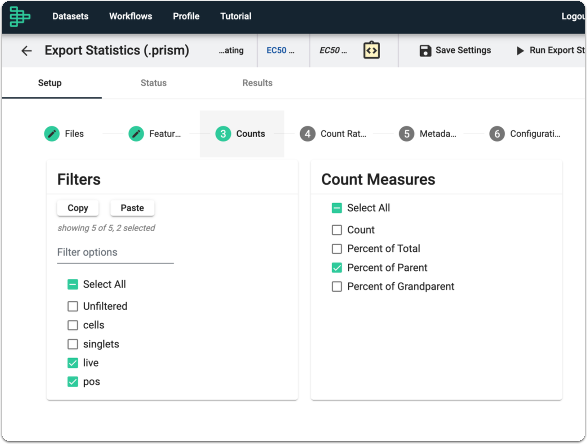Image resolution: width=587 pixels, height=444 pixels.
Task: Click the Save Settings floppy disk icon
Action: point(425,51)
